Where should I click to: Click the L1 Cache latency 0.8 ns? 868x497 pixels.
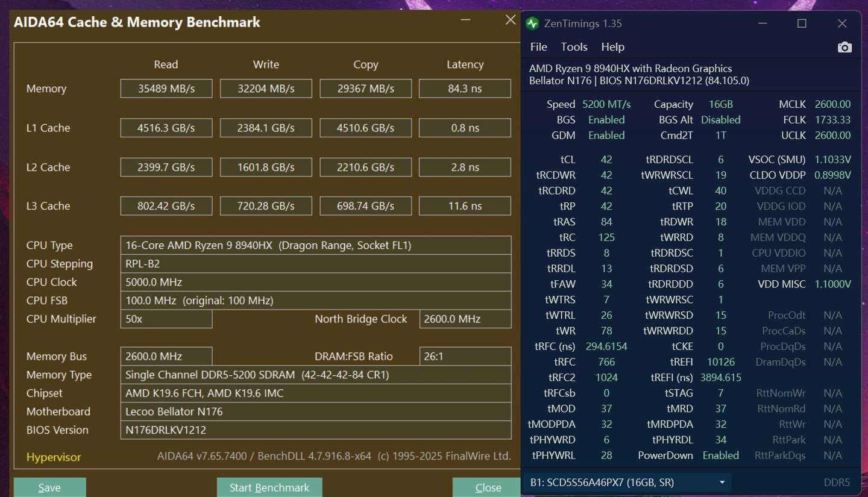(465, 128)
